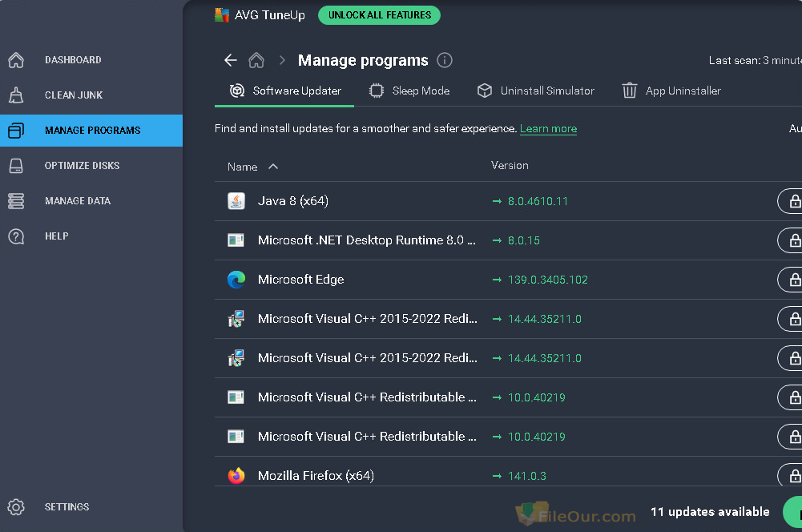Switch to the Uninstall Simulator tab
The height and width of the screenshot is (532, 802).
(535, 91)
